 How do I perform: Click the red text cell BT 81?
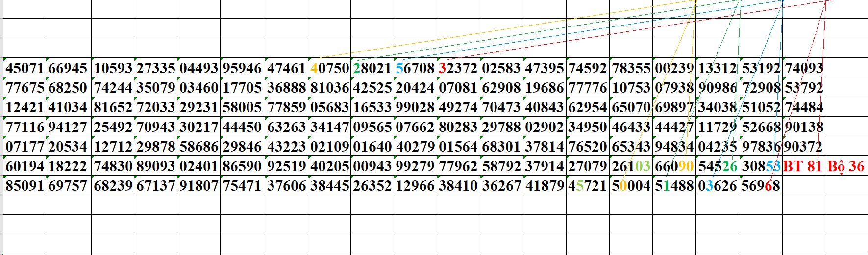pyautogui.click(x=802, y=166)
